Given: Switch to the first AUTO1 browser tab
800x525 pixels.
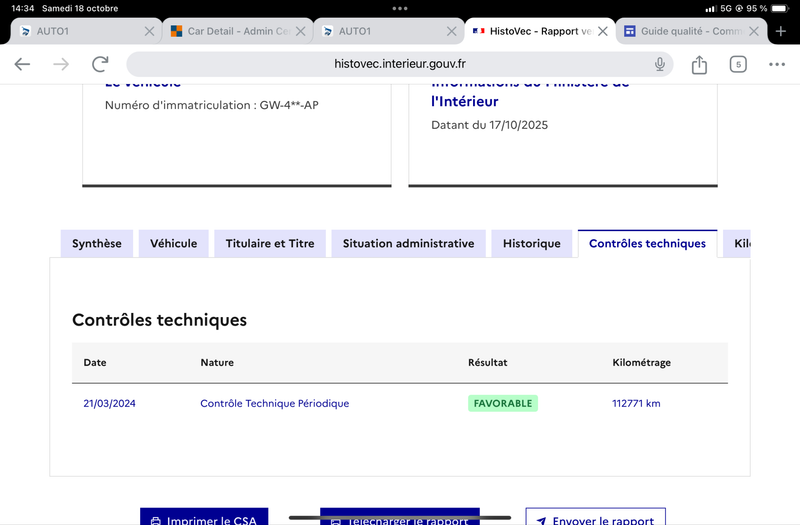Looking at the screenshot, I should tap(80, 31).
